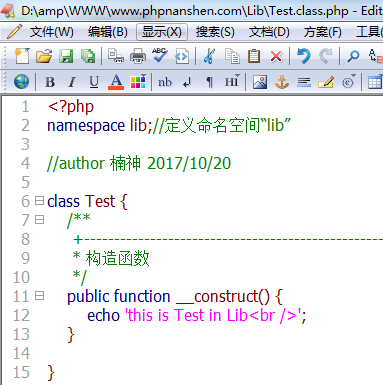383x385 pixels.
Task: Open the 编辑(B) menu
Action: [108, 32]
